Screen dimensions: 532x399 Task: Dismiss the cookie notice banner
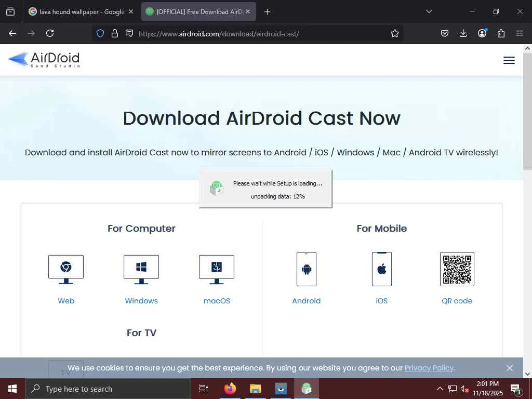[x=509, y=368]
